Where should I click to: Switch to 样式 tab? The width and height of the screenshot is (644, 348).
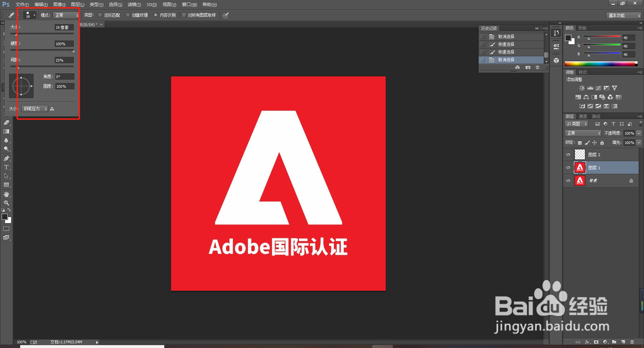coord(583,72)
